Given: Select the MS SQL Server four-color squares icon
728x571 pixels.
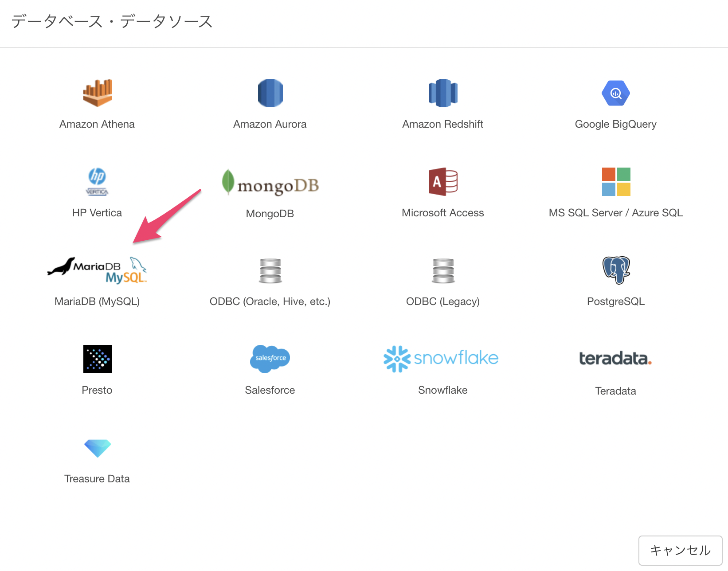Looking at the screenshot, I should [616, 182].
